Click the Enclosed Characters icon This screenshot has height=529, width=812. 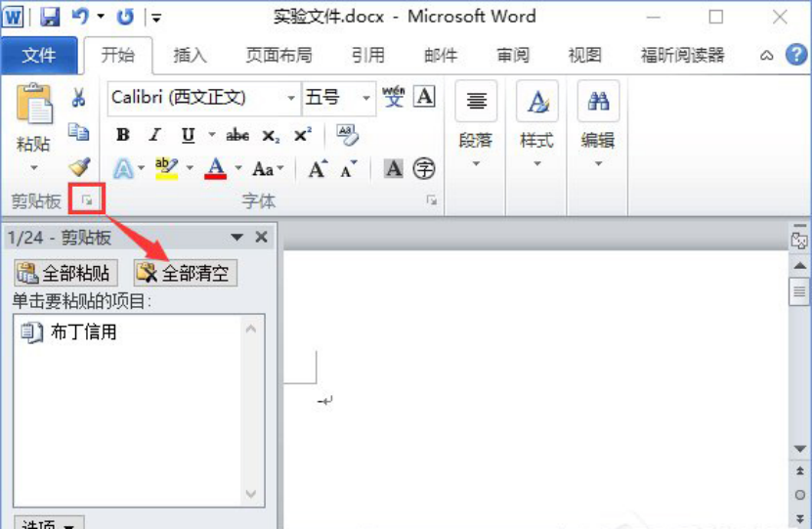[423, 169]
